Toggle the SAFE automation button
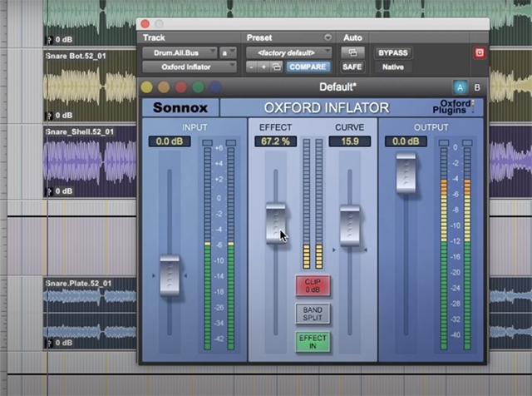Viewport: 532px width, 396px height. pos(352,67)
